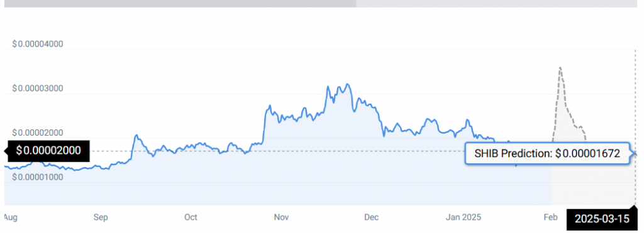The height and width of the screenshot is (233, 644).
Task: Click the mid-September price spike on the line
Action: (x=136, y=135)
